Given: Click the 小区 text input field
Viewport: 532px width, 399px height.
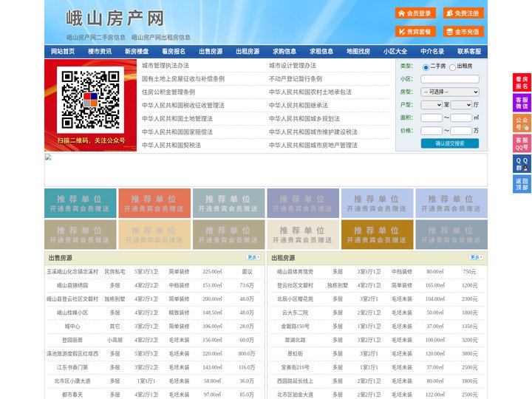Looking at the screenshot, I should click(x=450, y=79).
